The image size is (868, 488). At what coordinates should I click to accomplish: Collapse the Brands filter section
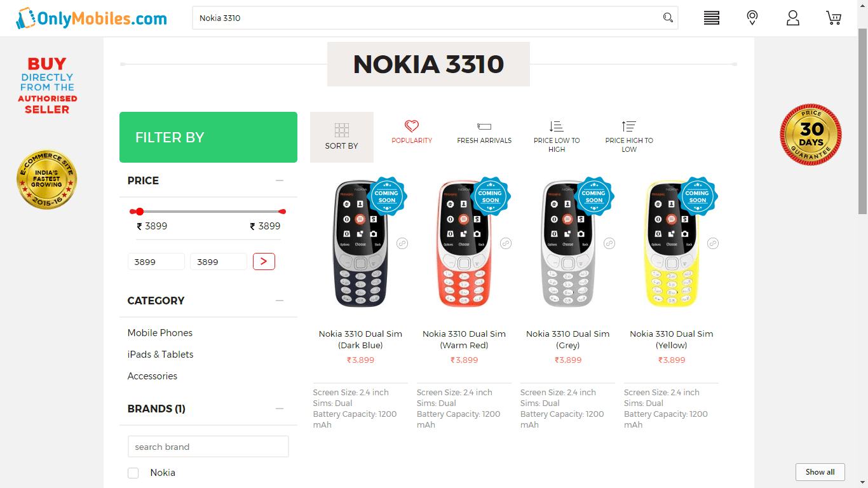pos(280,409)
